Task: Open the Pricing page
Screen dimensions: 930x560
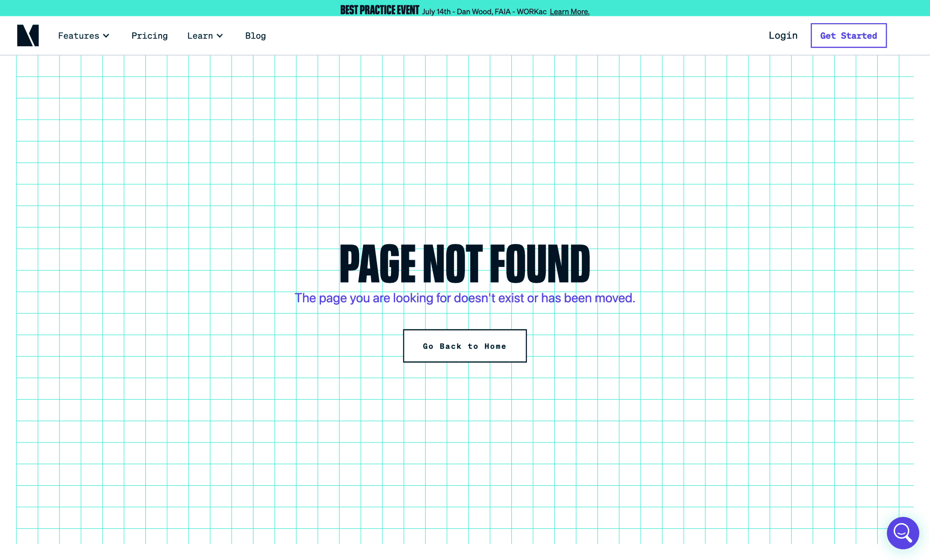Action: point(149,36)
